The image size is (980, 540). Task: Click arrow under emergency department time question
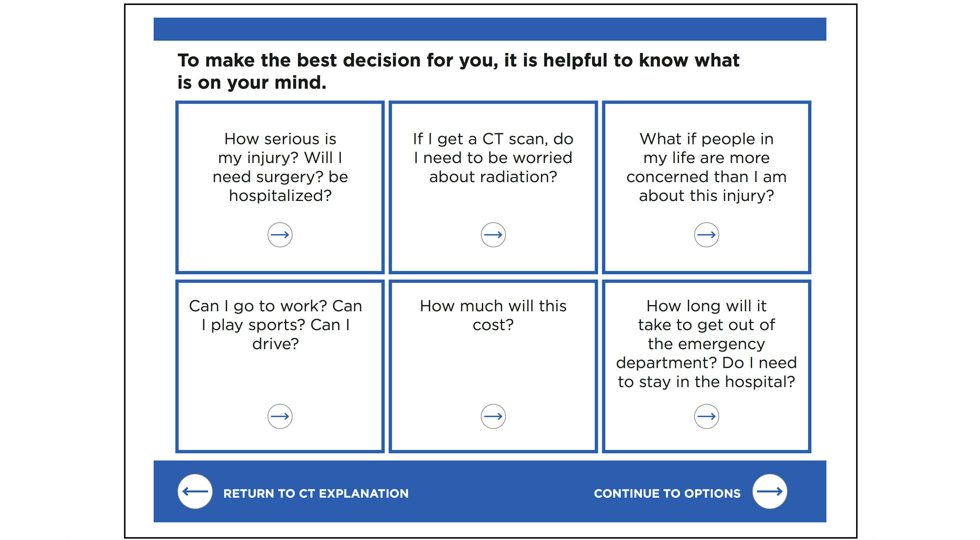pos(706,416)
